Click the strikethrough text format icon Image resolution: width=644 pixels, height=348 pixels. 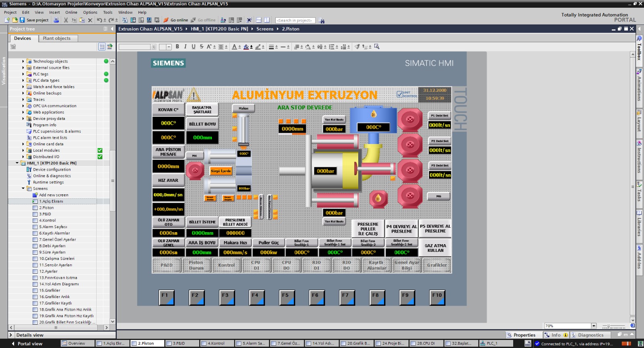[202, 47]
